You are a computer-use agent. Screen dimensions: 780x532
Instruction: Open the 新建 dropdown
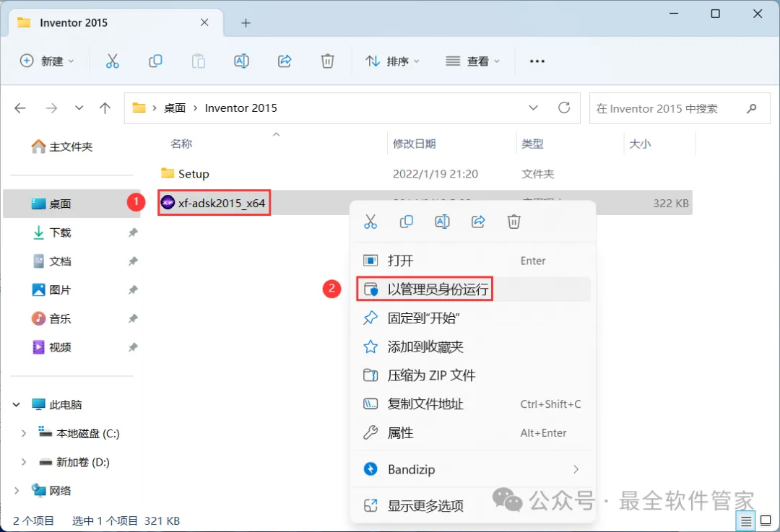coord(47,61)
